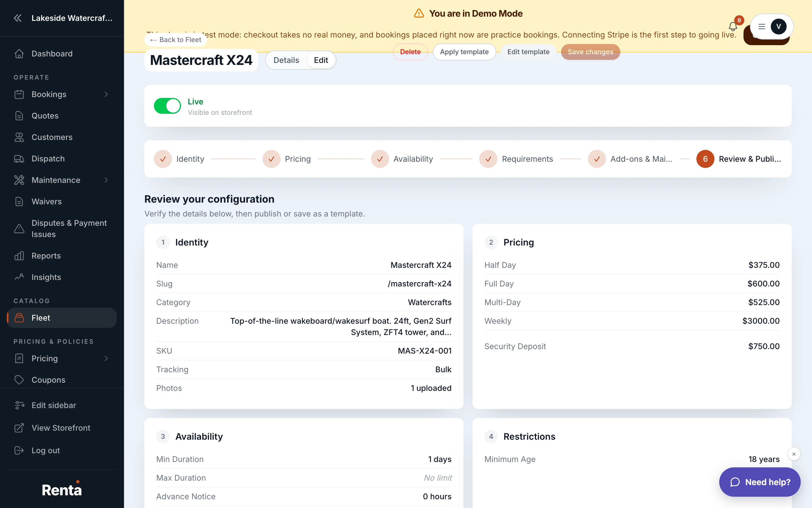The image size is (812, 508).
Task: Click the Delete button
Action: (x=410, y=52)
